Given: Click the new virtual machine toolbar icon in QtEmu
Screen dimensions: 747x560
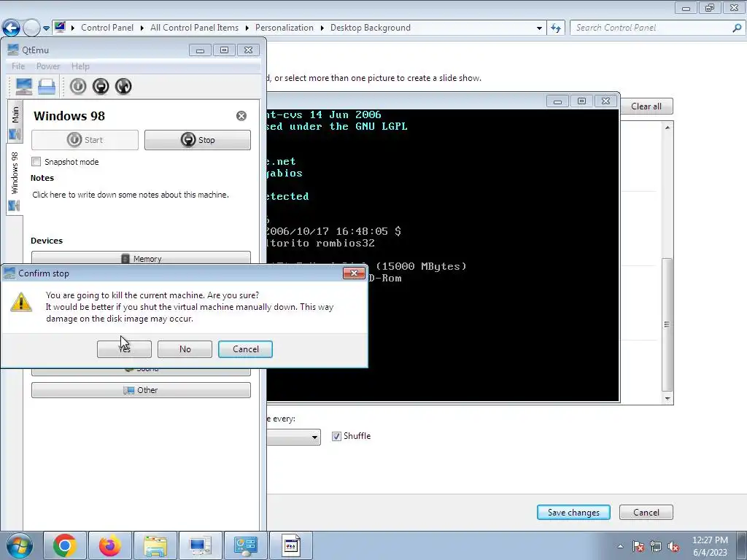Looking at the screenshot, I should coord(23,86).
